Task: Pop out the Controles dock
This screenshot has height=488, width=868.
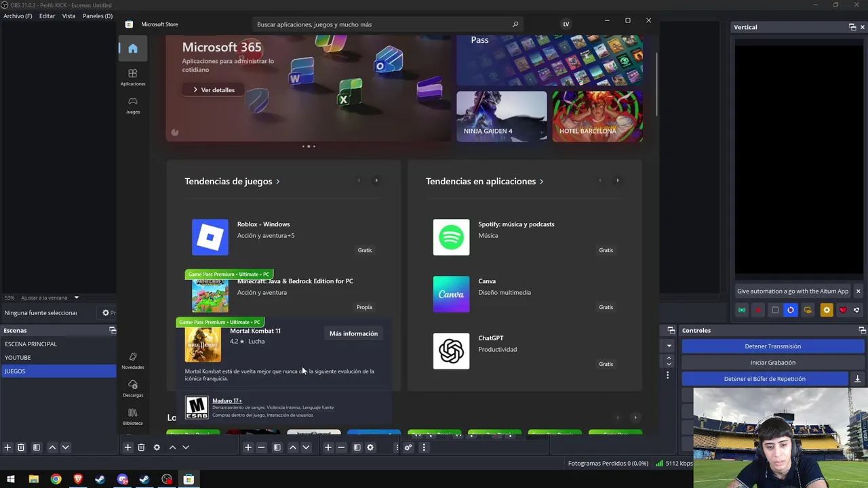Action: 862,330
